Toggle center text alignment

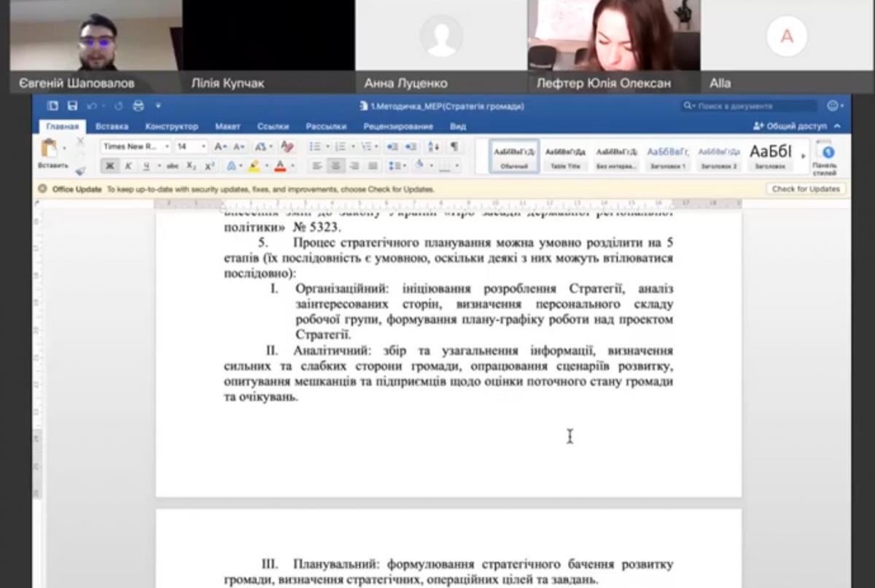(x=335, y=166)
